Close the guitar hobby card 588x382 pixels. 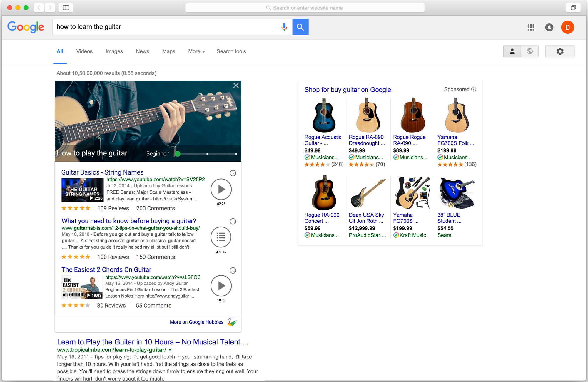[x=236, y=86]
